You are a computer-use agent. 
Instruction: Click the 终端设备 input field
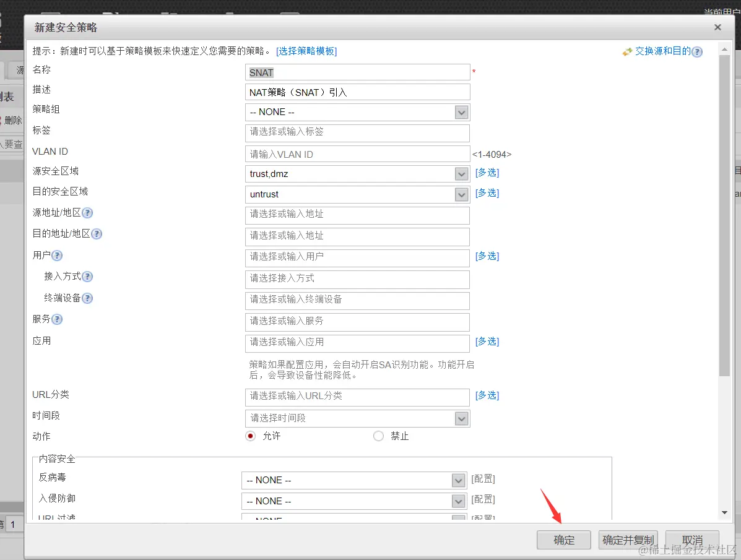pyautogui.click(x=357, y=301)
